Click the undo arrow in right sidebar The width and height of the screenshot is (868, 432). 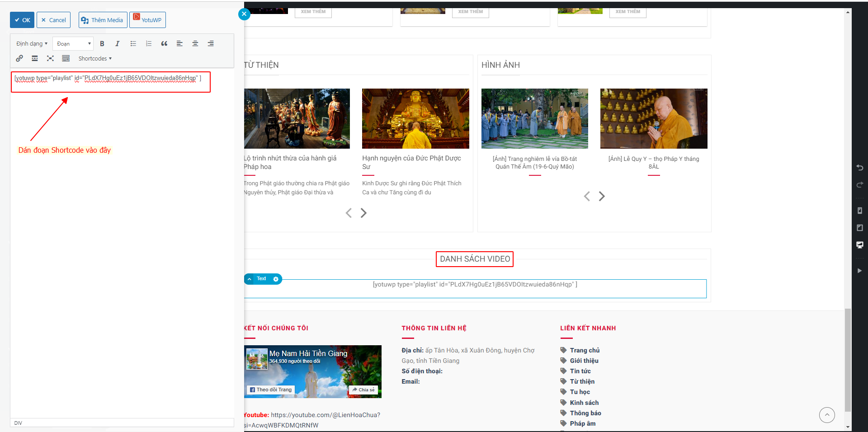pos(860,168)
